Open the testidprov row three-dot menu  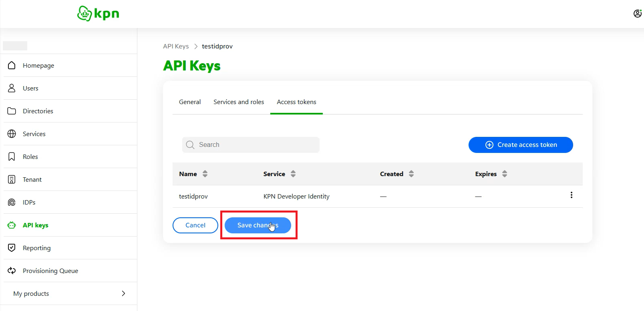572,195
